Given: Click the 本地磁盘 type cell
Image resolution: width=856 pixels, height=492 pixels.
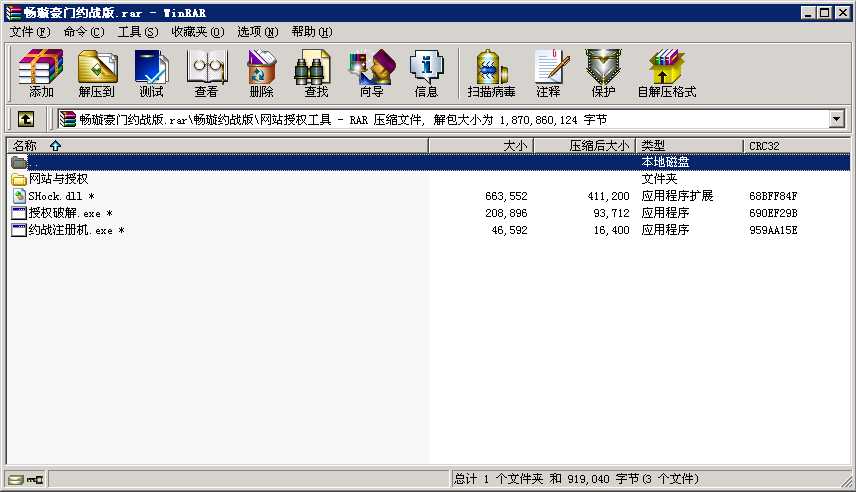Looking at the screenshot, I should [x=665, y=162].
